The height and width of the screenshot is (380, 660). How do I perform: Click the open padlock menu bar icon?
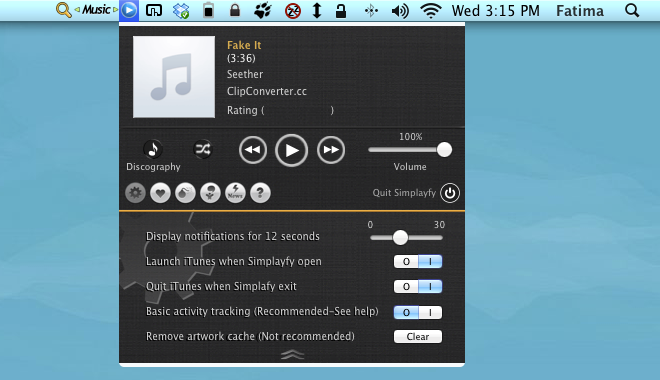[341, 11]
